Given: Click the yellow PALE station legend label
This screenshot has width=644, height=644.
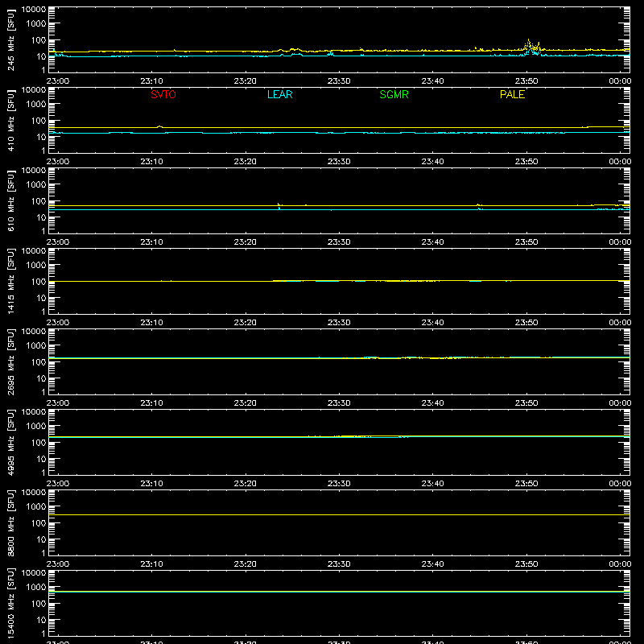Looking at the screenshot, I should 512,94.
